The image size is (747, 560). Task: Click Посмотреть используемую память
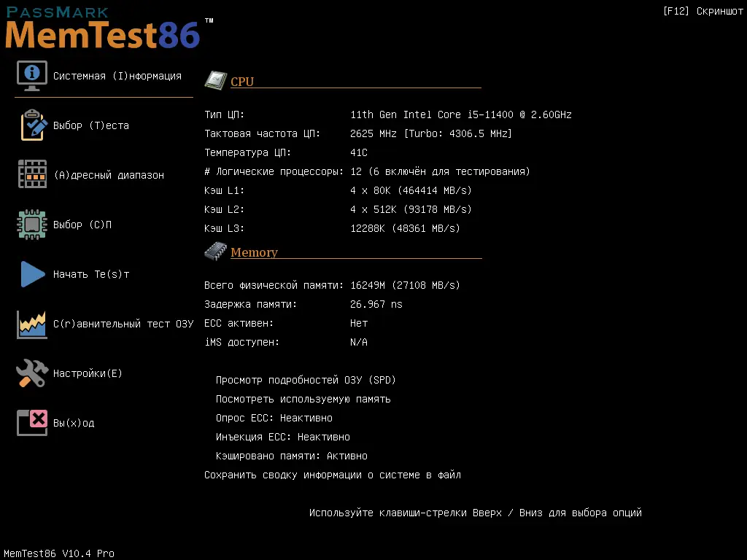click(x=303, y=399)
